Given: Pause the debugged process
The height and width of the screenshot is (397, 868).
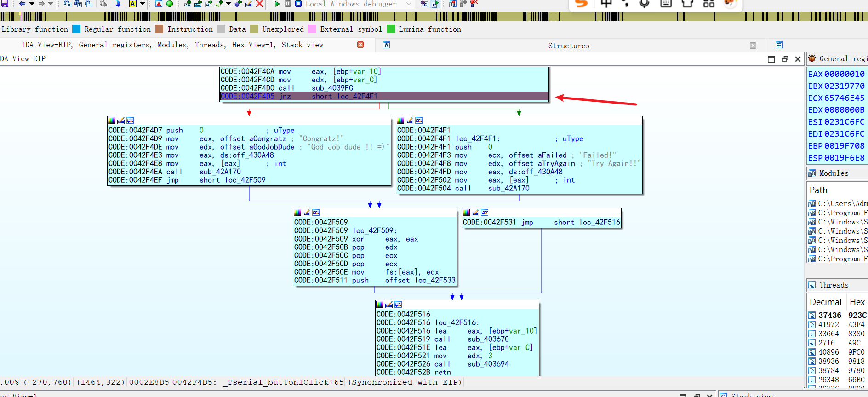Looking at the screenshot, I should click(288, 4).
